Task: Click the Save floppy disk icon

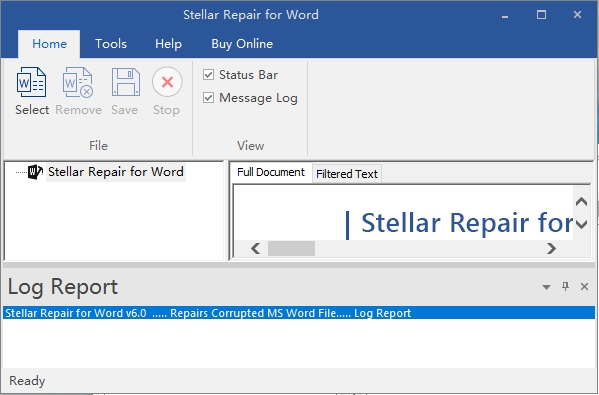Action: 126,82
